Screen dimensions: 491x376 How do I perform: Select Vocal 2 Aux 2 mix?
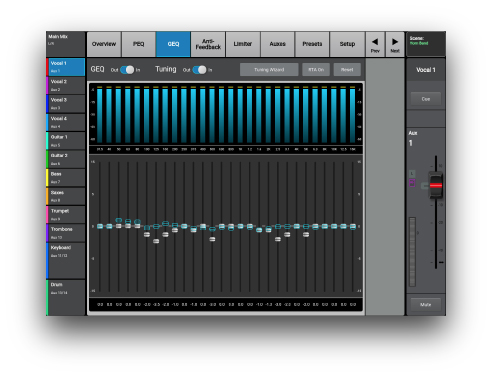[x=66, y=85]
